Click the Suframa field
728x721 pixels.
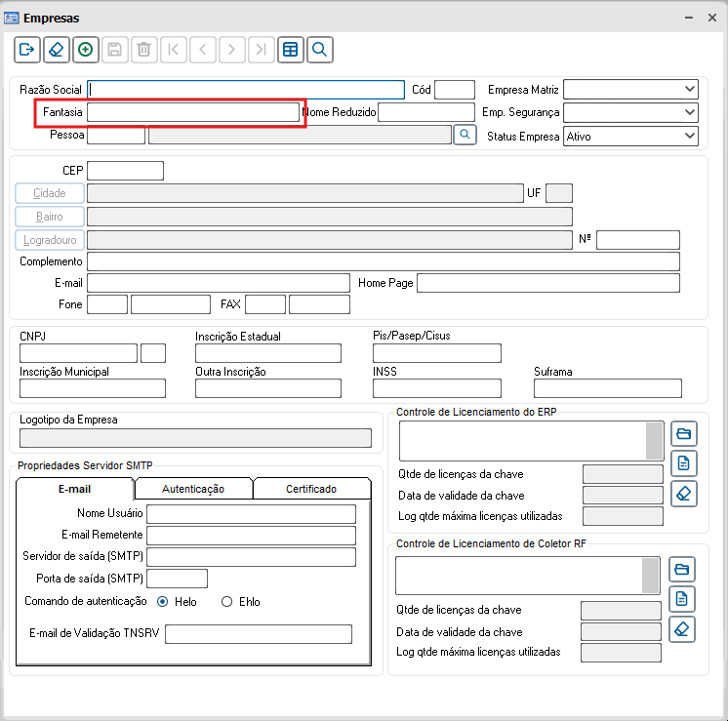coord(608,388)
